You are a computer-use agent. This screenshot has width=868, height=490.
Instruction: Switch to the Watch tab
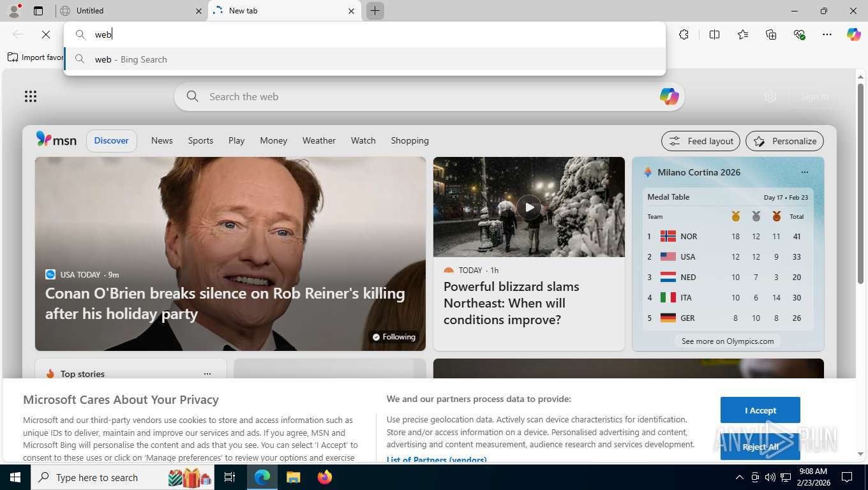363,140
